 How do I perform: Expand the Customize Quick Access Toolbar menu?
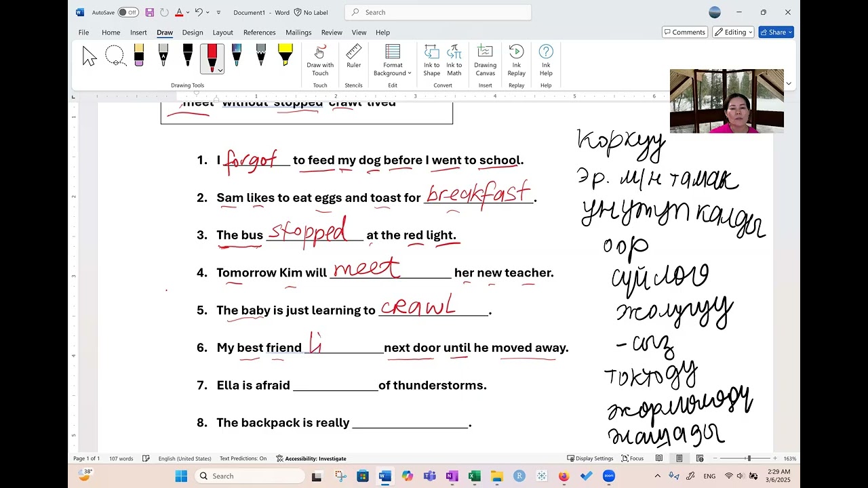(x=218, y=12)
